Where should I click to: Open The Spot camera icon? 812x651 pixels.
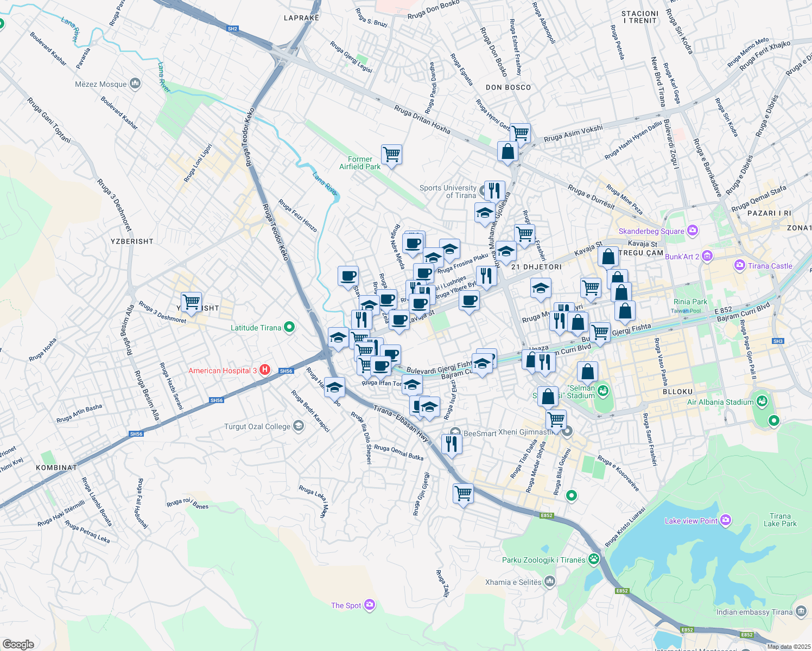(x=370, y=605)
